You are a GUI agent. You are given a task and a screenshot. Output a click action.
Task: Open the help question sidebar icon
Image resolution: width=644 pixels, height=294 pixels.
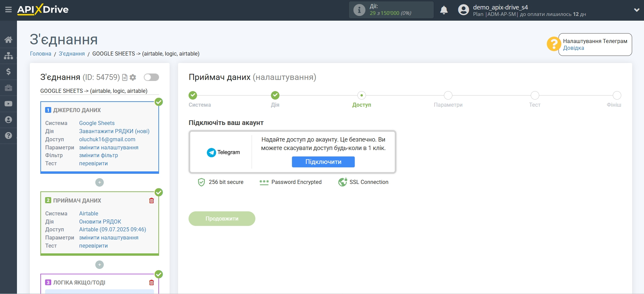(x=8, y=135)
